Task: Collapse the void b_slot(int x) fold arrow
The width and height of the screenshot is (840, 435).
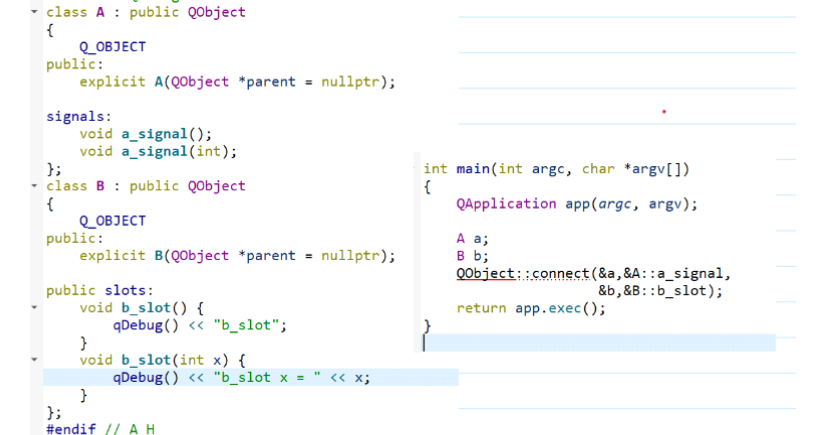Action: (35, 359)
